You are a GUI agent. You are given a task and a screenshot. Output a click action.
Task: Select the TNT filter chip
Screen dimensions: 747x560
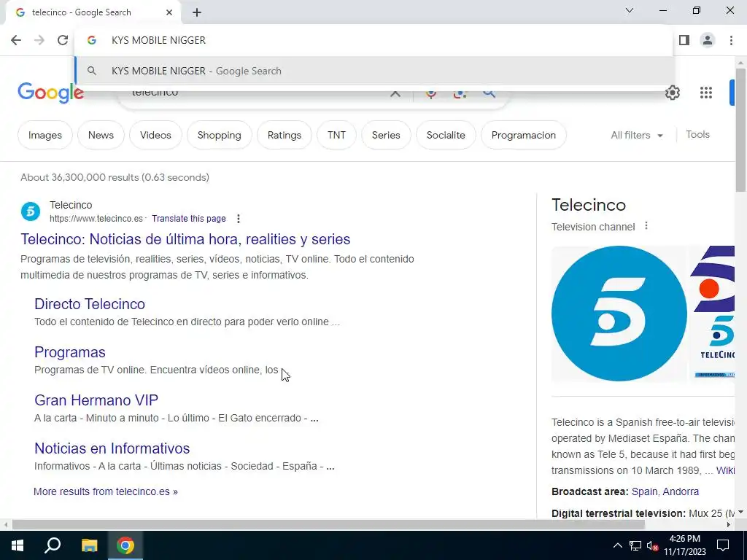pos(336,135)
